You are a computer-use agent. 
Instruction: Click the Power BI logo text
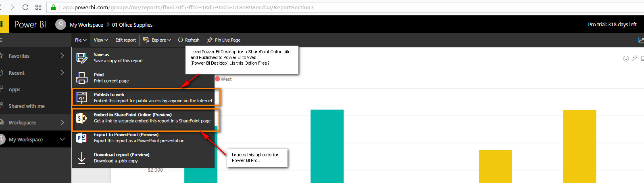pyautogui.click(x=30, y=25)
